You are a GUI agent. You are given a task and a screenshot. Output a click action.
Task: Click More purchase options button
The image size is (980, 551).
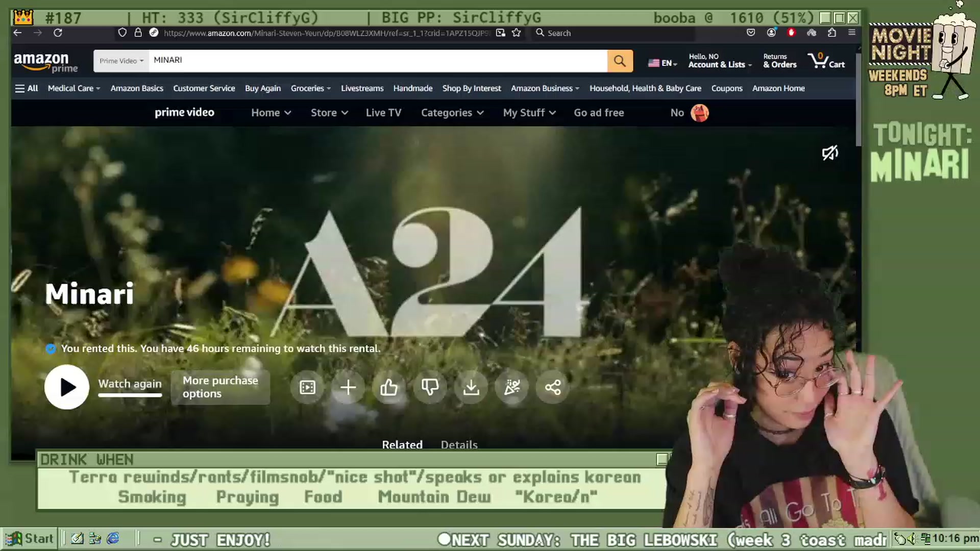point(220,387)
